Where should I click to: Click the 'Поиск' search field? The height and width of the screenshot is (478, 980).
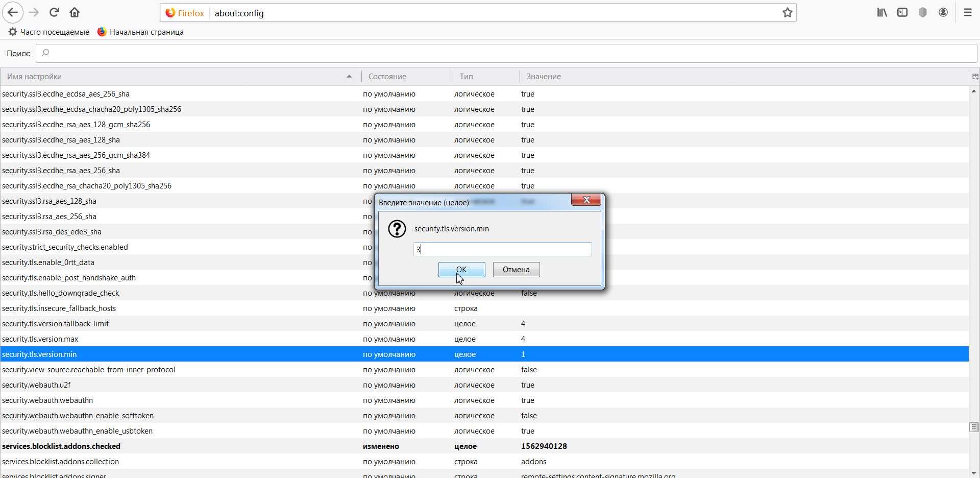tap(506, 53)
